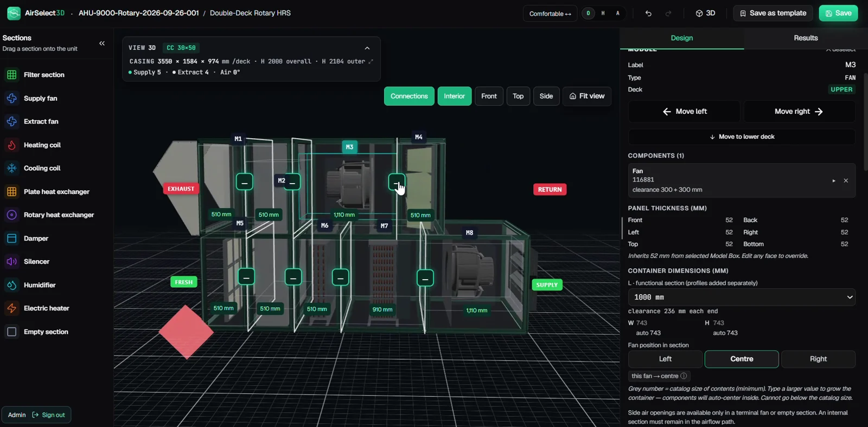Choose the Rotary heat exchanger icon

(12, 215)
